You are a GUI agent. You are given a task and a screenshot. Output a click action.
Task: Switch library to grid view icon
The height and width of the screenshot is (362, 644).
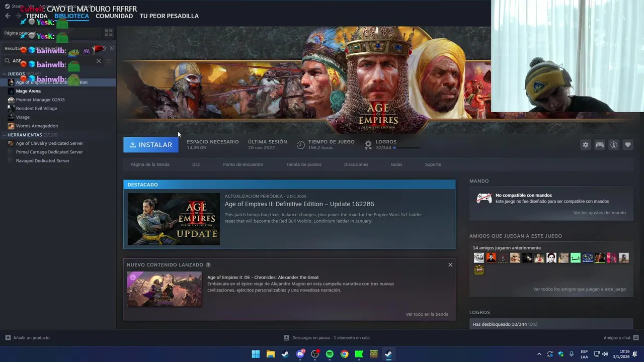pyautogui.click(x=108, y=33)
